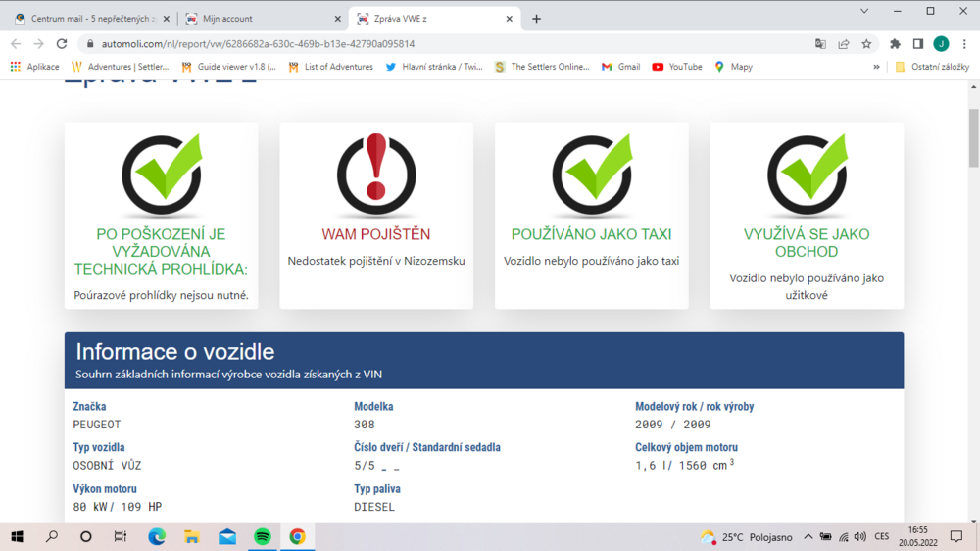Open the weather widget 25°C Polojasno

click(x=746, y=537)
